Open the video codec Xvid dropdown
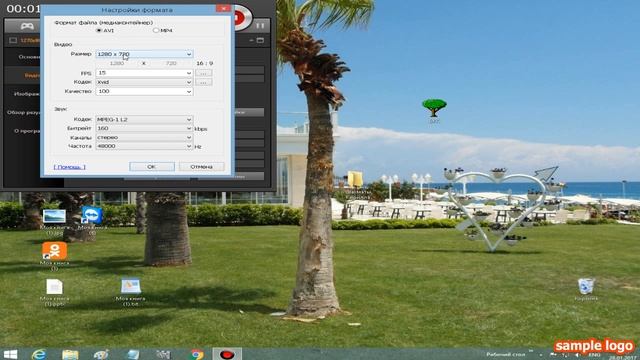Viewport: 640px width, 360px height. click(144, 82)
